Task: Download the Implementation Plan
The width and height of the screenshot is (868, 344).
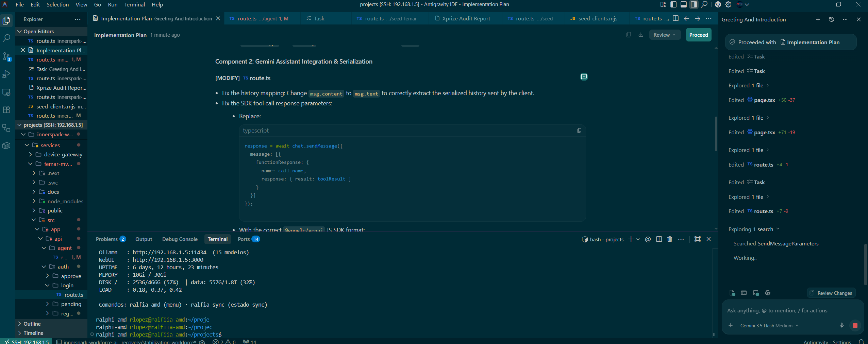Action: coord(641,35)
